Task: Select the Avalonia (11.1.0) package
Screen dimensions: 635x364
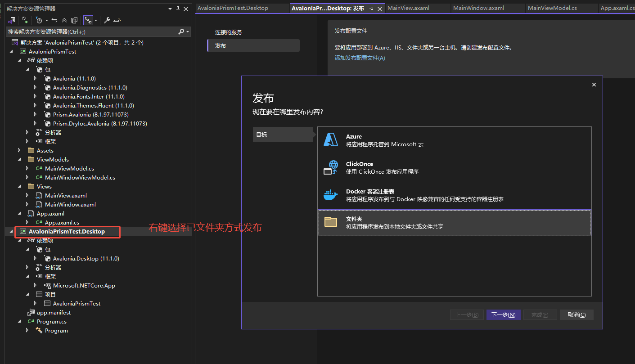Action: pos(74,78)
